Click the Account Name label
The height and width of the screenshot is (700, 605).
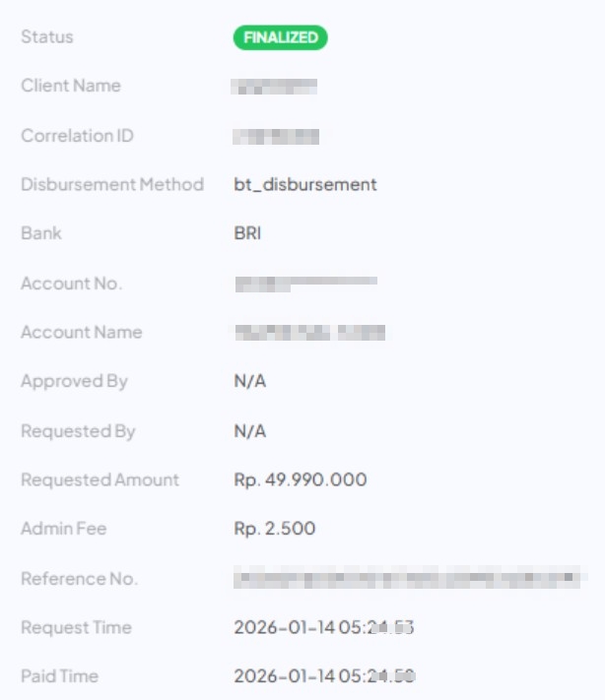82,333
